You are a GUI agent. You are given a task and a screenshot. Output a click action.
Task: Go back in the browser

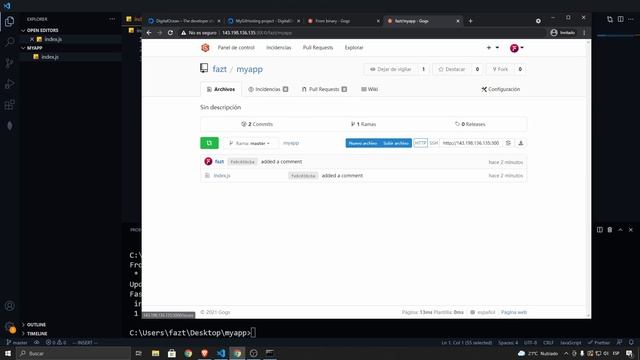(149, 33)
